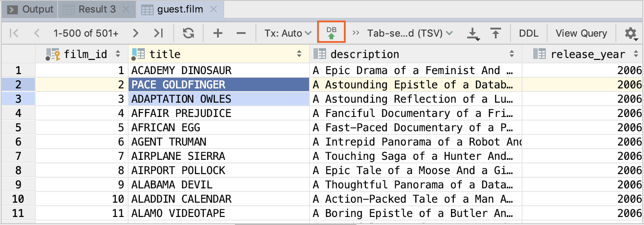Select the AFRICAN EGG title cell
The image size is (644, 225).
[x=166, y=128]
